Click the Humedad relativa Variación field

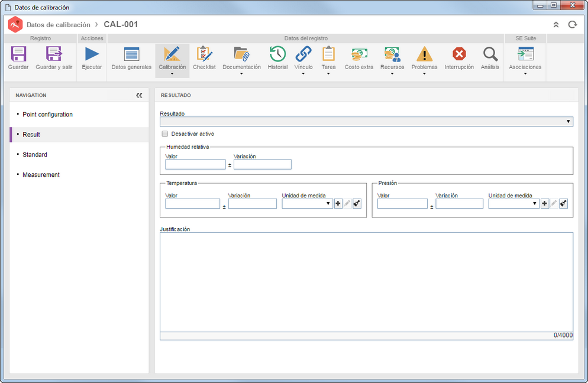[x=263, y=164]
